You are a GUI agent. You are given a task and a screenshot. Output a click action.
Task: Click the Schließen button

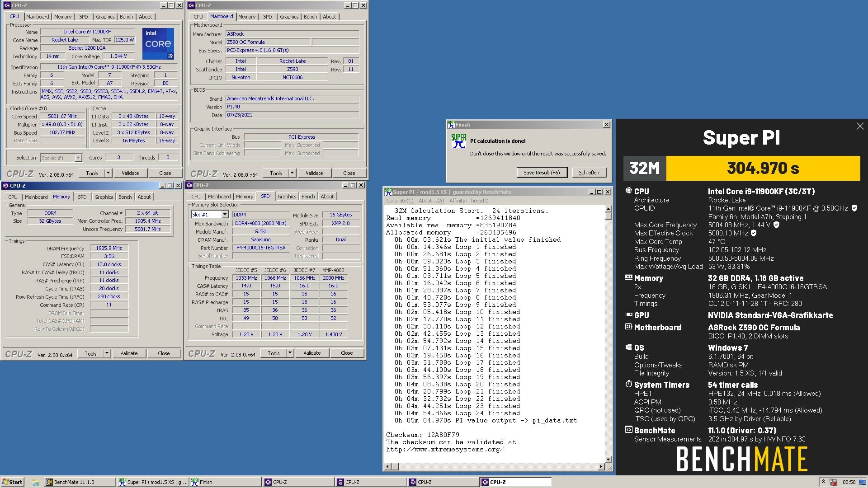pos(589,173)
